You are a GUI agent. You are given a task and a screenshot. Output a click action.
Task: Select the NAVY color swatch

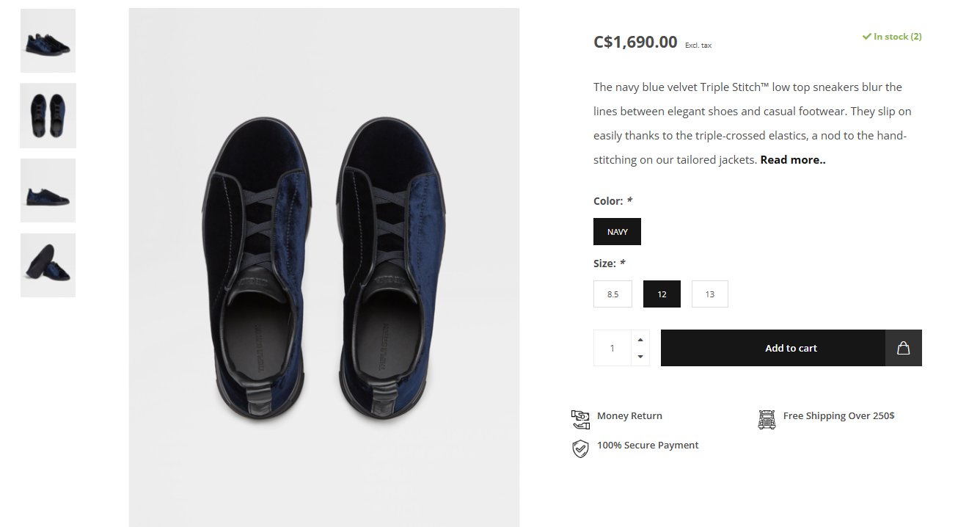click(617, 232)
